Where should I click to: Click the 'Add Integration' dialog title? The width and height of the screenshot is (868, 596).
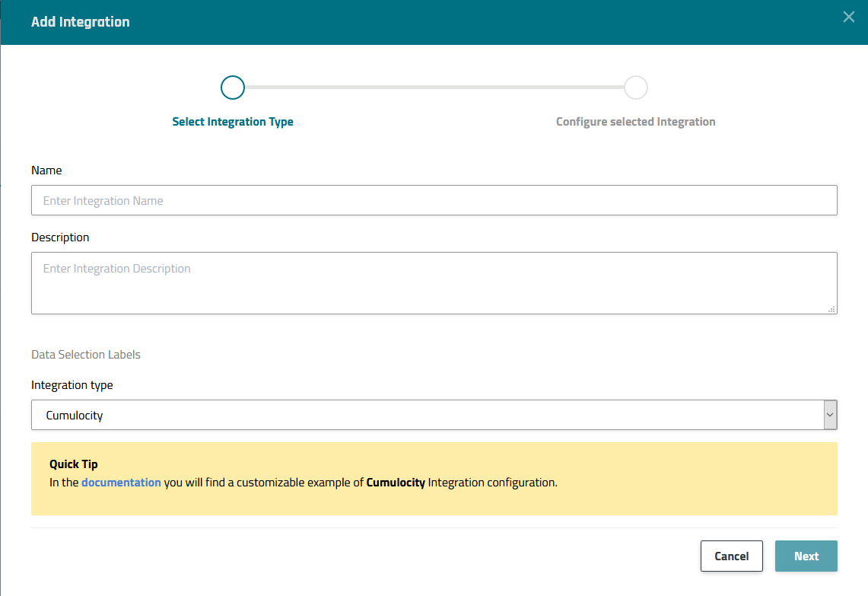[x=81, y=22]
